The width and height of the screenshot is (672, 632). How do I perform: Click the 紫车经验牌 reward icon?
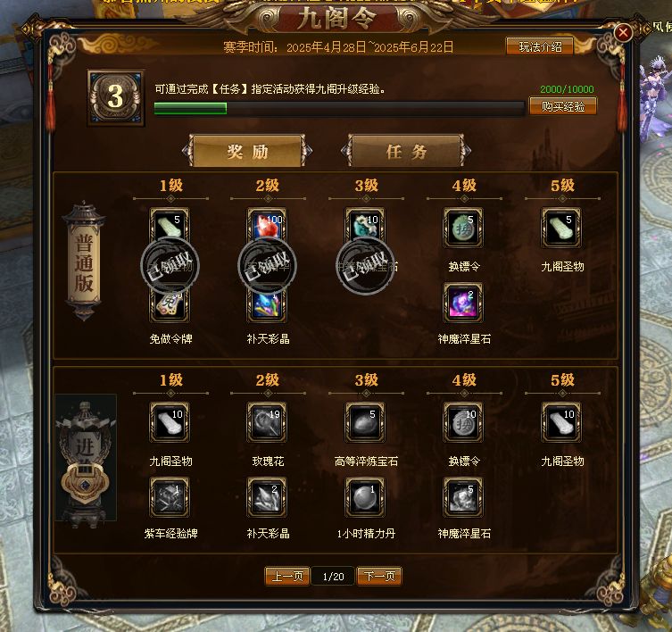pyautogui.click(x=170, y=497)
